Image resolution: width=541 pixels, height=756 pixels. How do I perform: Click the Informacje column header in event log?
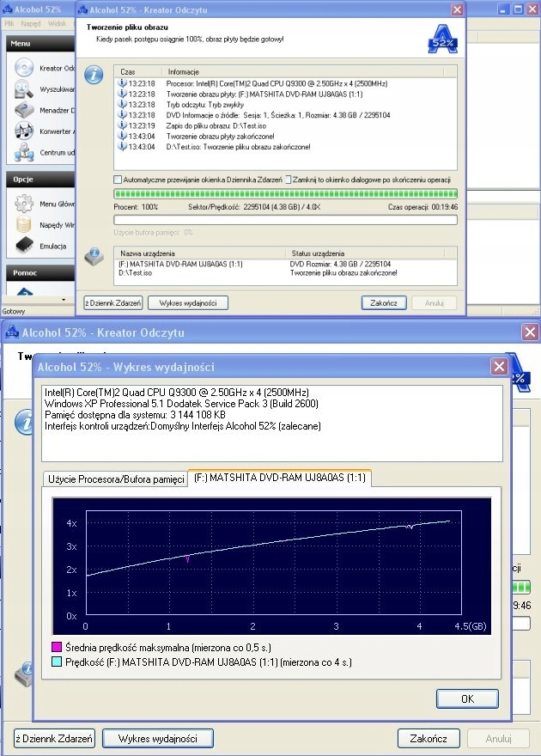coord(303,71)
